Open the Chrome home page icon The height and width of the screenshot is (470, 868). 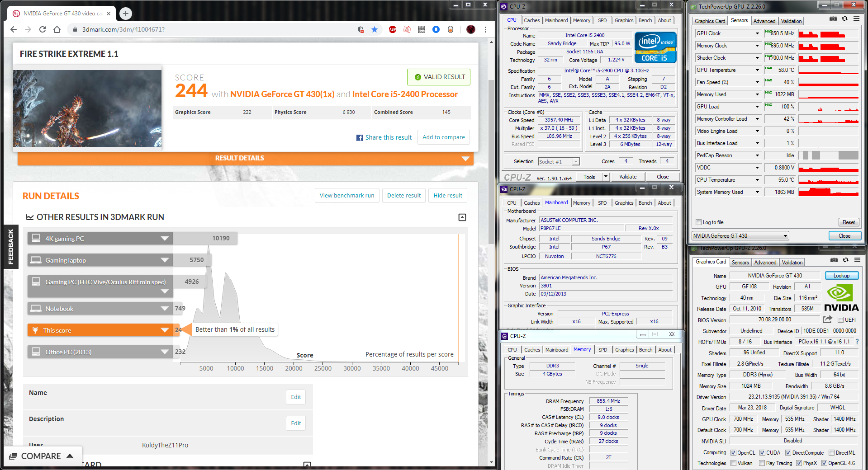(x=57, y=29)
